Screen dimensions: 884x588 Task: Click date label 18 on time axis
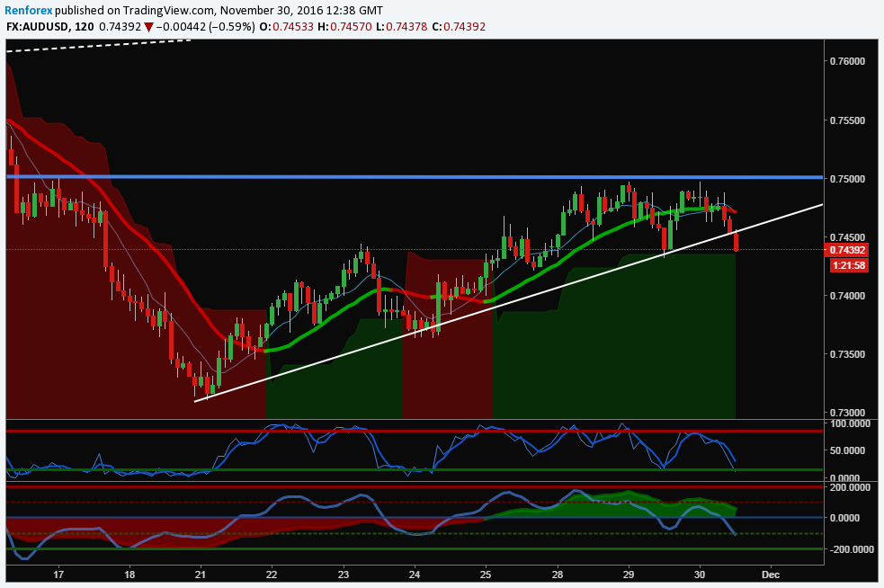[x=129, y=575]
